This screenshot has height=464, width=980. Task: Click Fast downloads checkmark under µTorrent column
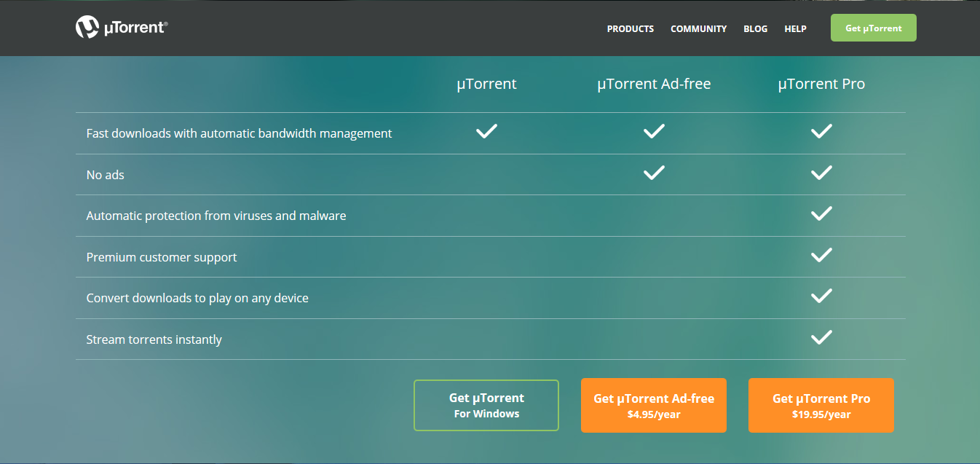(486, 132)
